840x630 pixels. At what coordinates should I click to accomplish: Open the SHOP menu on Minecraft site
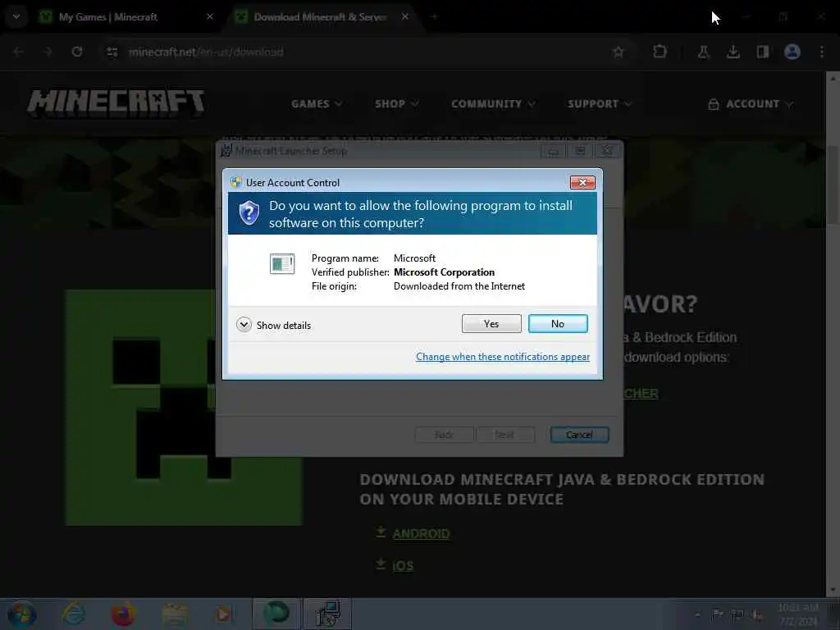tap(396, 104)
